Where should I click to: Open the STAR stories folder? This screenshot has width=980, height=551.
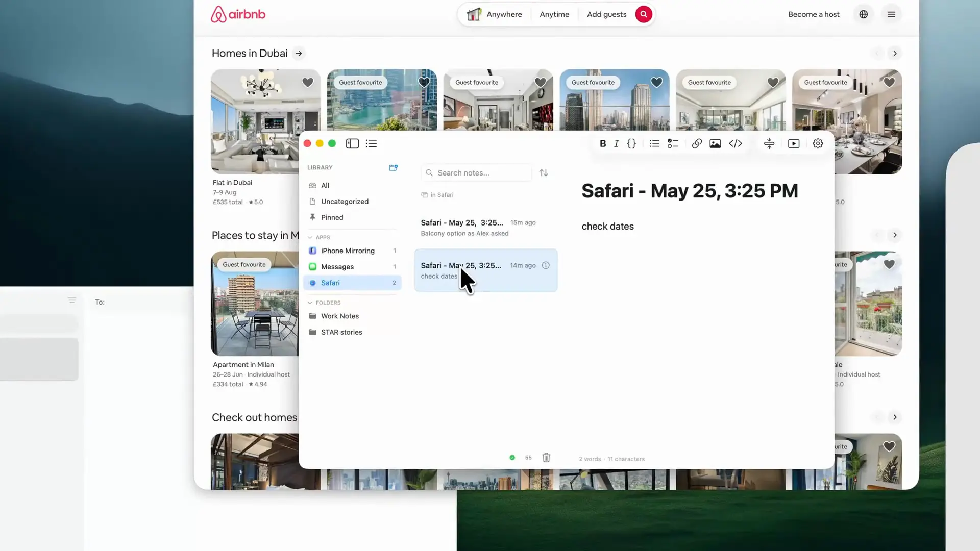click(x=352, y=332)
